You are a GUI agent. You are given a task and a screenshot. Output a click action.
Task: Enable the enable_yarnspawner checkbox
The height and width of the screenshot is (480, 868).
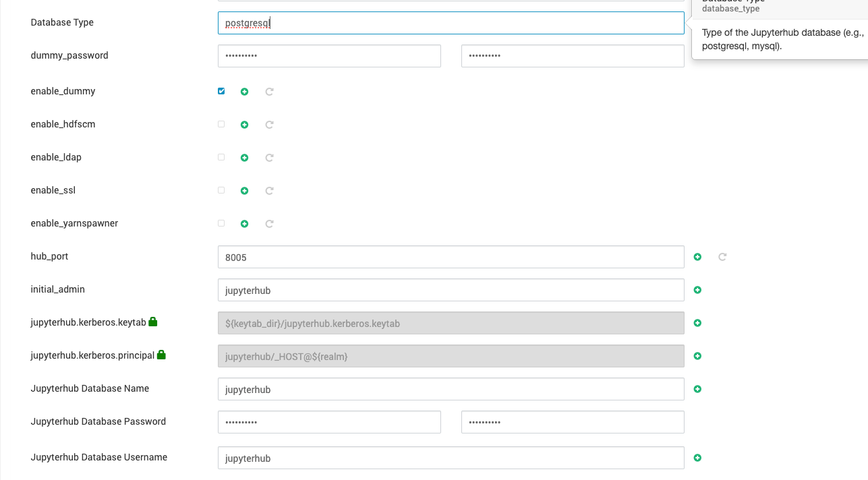coord(221,223)
